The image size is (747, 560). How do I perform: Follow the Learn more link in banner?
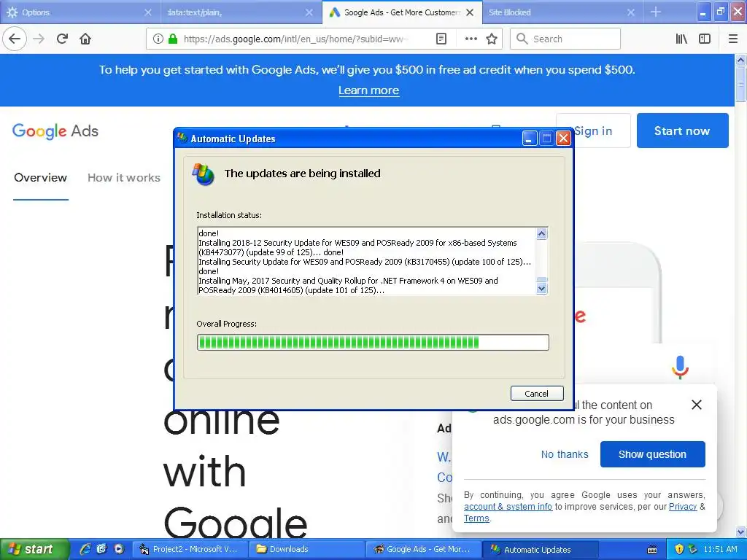(x=368, y=90)
